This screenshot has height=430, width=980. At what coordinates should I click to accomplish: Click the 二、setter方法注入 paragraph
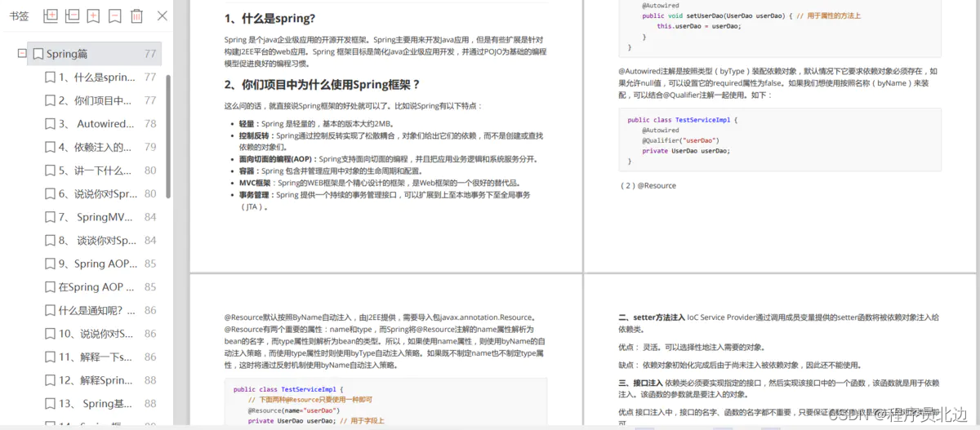778,322
